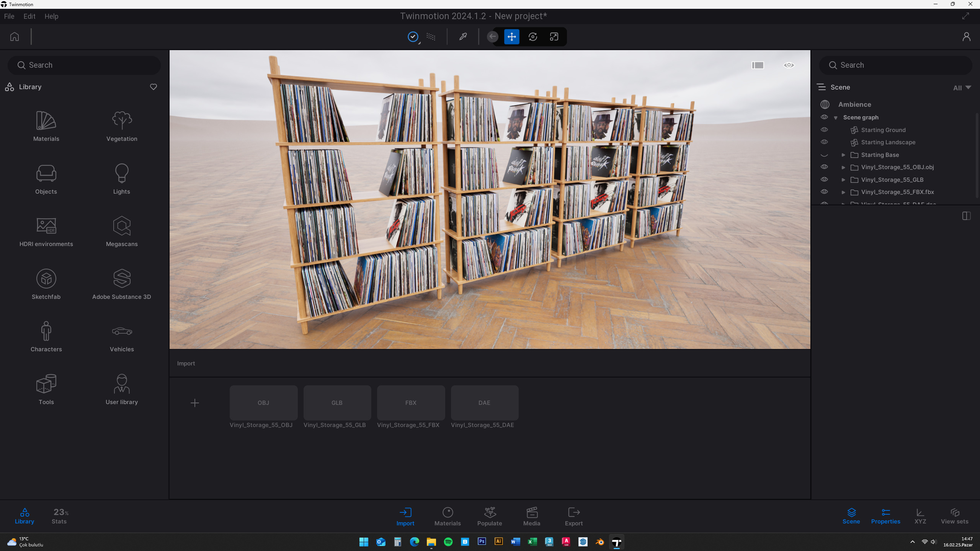This screenshot has height=551, width=980.
Task: Expand Vinyl_Storage_55_GLB folder
Action: tap(843, 180)
